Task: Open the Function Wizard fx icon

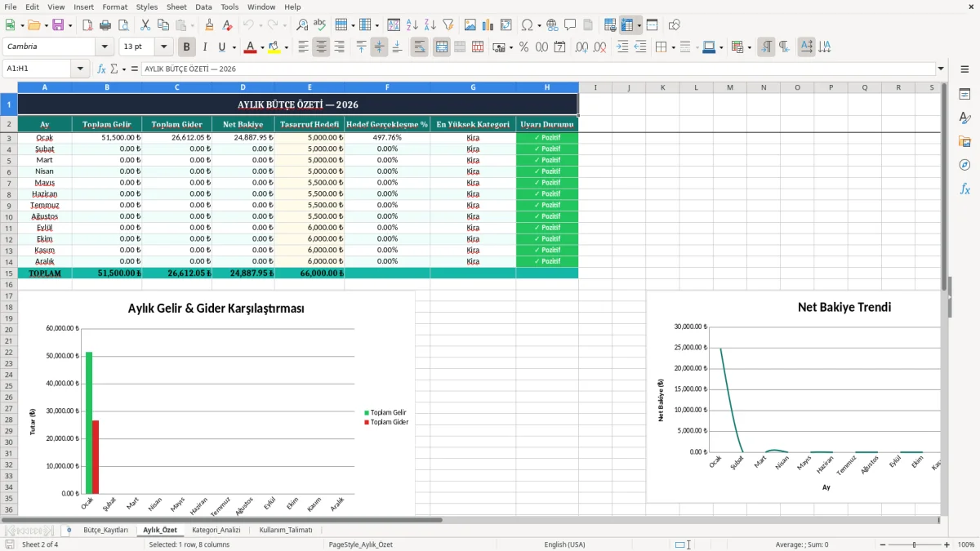Action: pyautogui.click(x=102, y=69)
